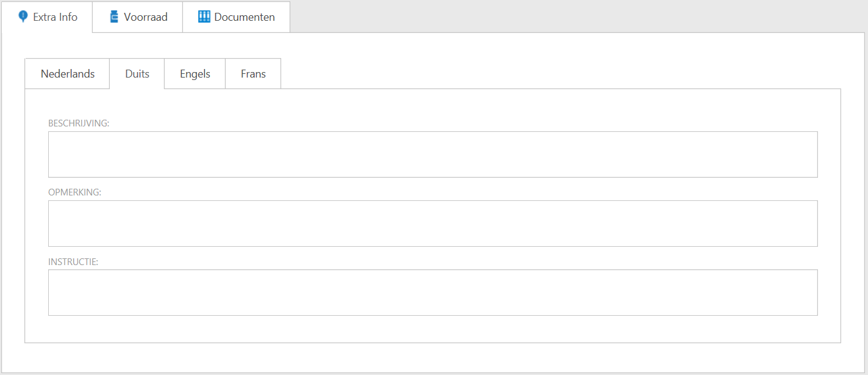
Task: Open the Documenten tab
Action: click(244, 17)
